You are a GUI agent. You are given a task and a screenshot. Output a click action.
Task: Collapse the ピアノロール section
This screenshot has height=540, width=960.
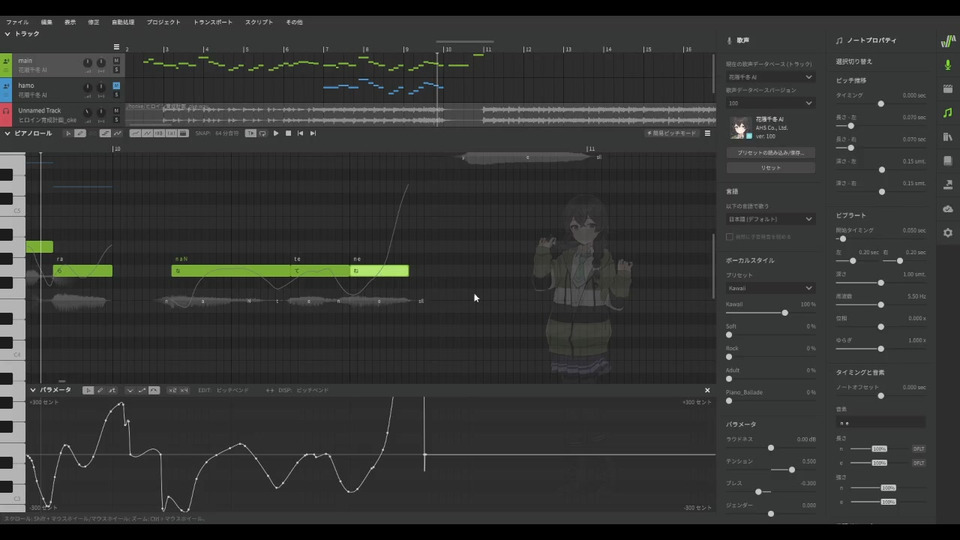(x=7, y=133)
